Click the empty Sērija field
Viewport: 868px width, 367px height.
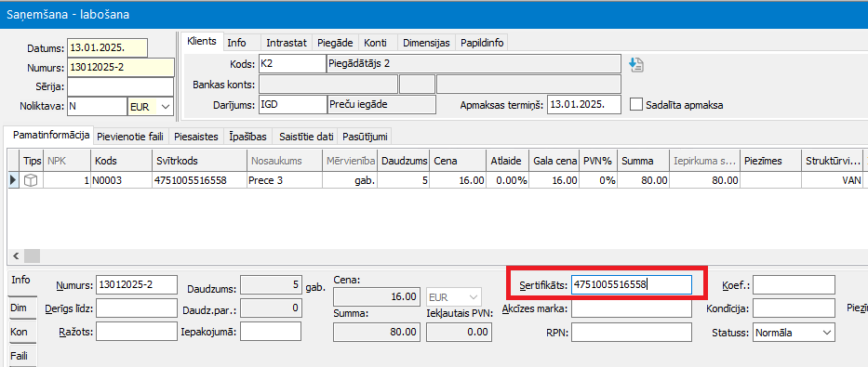coord(121,86)
